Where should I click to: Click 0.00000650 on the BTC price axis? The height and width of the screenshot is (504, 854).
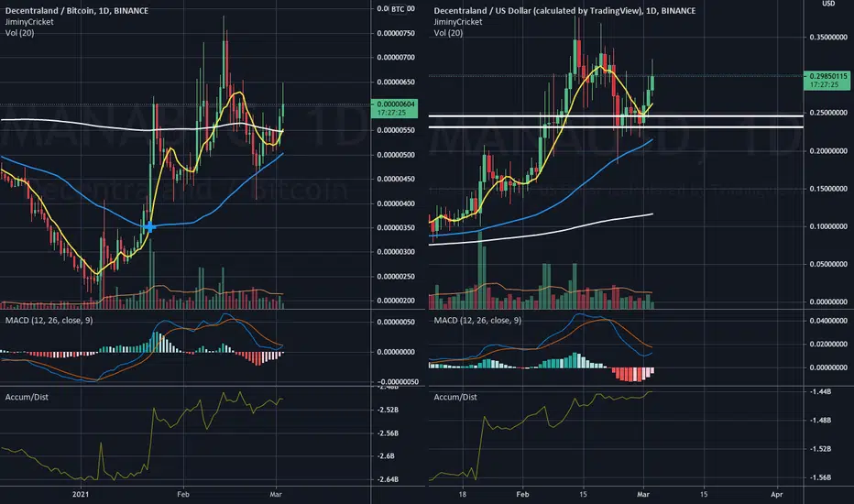pyautogui.click(x=396, y=82)
